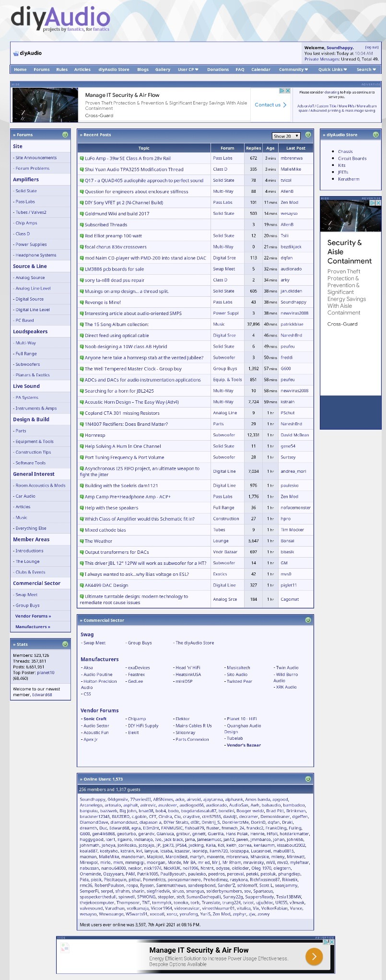Click Contact us in top ad banner
The image size is (386, 980).
[270, 105]
